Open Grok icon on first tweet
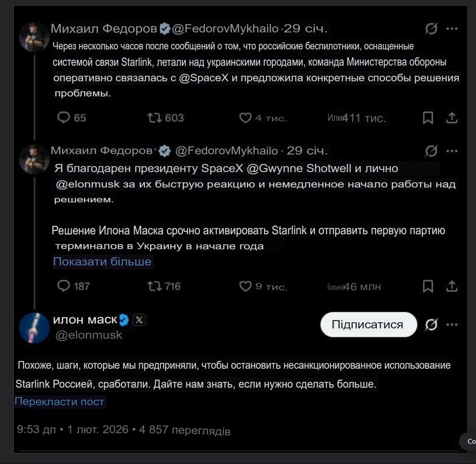 pos(431,29)
